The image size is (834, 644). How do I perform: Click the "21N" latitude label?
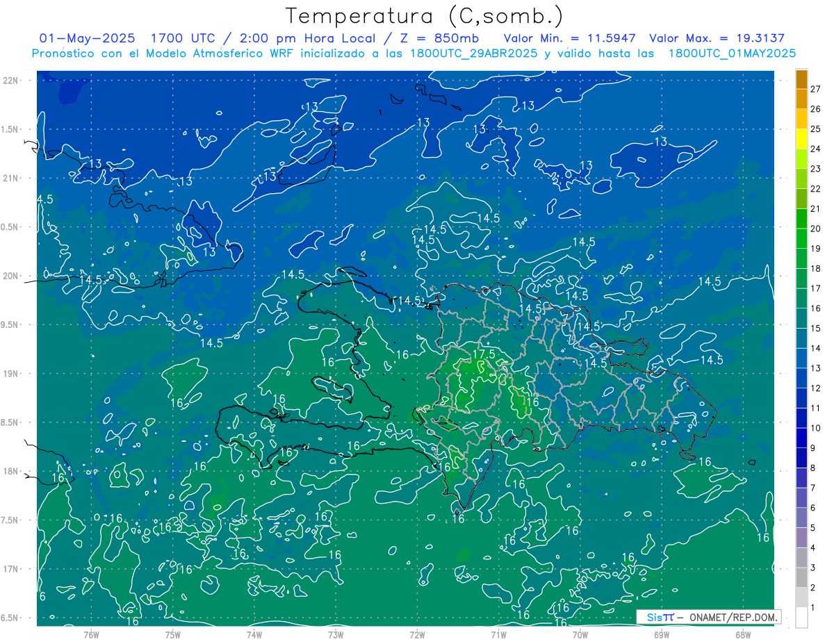[x=11, y=178]
